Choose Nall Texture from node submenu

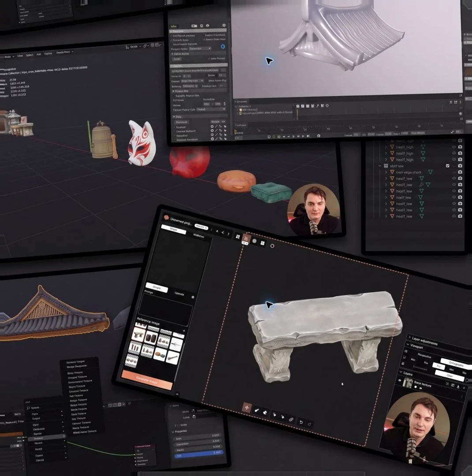[76, 396]
